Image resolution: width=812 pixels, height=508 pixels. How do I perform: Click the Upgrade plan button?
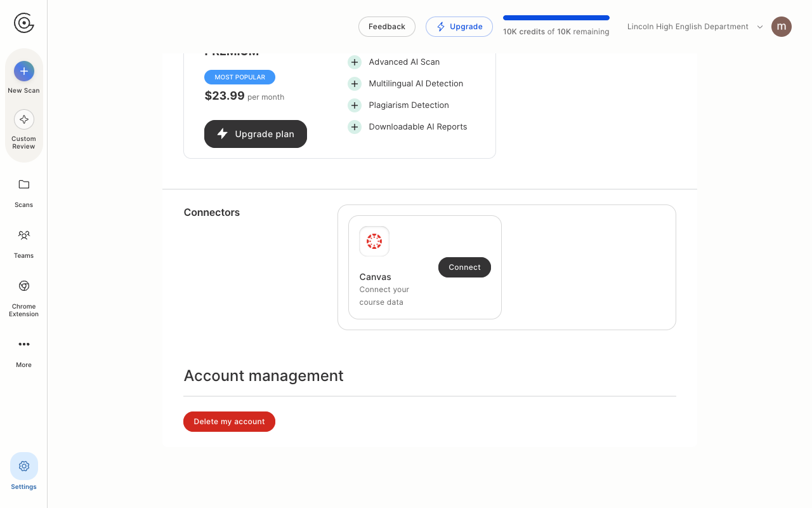coord(256,134)
